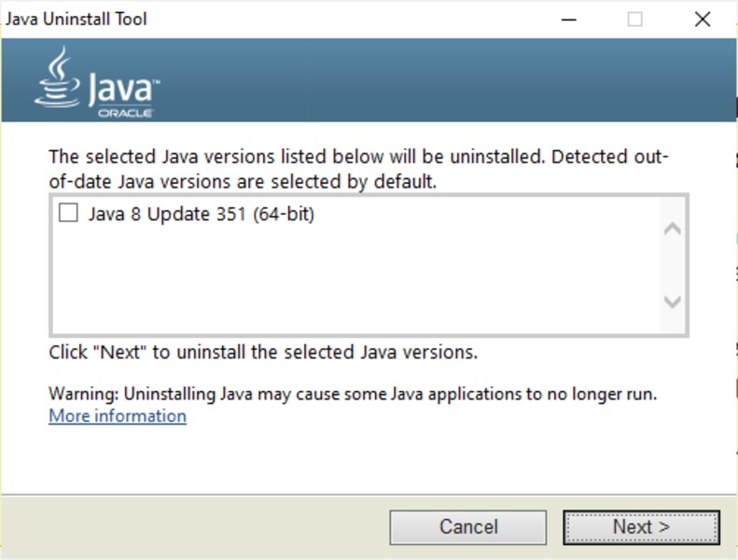Click the uninstall warning text

pos(353,394)
